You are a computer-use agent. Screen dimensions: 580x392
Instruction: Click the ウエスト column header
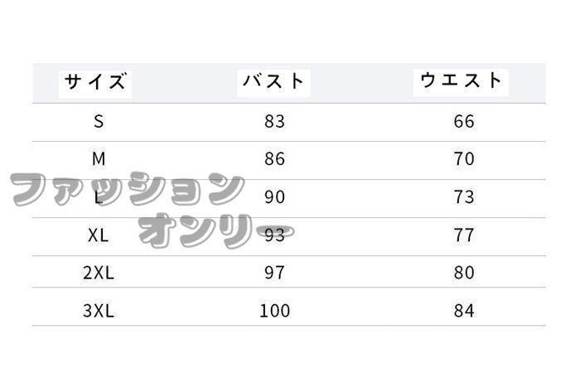[462, 80]
